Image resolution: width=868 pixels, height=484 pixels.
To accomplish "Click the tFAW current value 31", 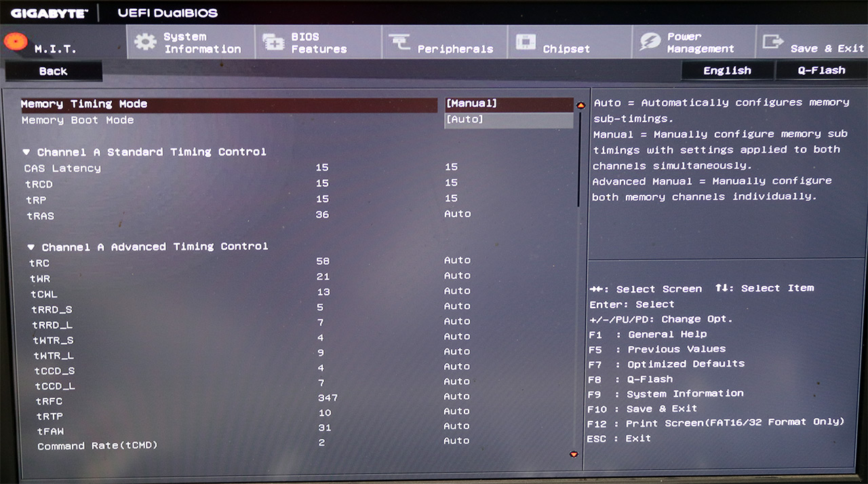I will point(324,428).
